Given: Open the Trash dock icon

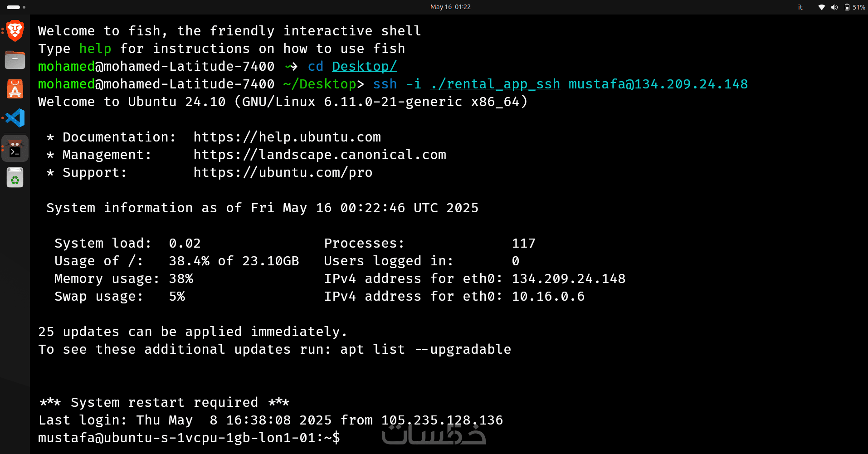Looking at the screenshot, I should tap(15, 177).
